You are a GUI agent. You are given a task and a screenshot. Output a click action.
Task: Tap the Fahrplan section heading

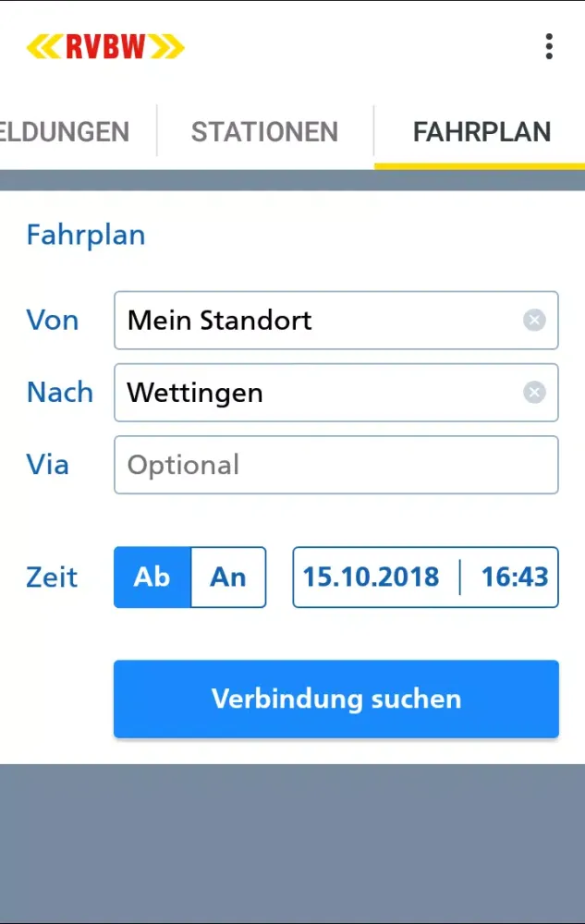coord(86,235)
